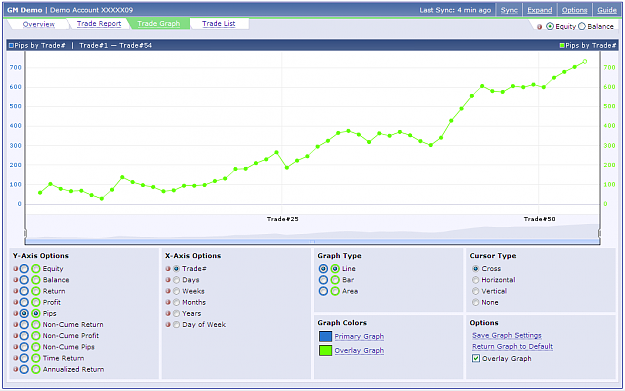
Task: Select green overlay radio for Equity
Action: click(36, 269)
